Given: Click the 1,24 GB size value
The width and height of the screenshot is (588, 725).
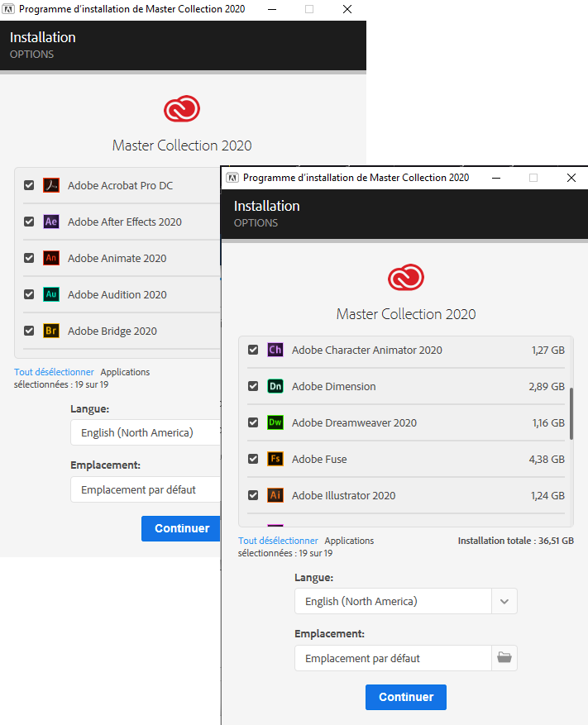Looking at the screenshot, I should pyautogui.click(x=547, y=495).
